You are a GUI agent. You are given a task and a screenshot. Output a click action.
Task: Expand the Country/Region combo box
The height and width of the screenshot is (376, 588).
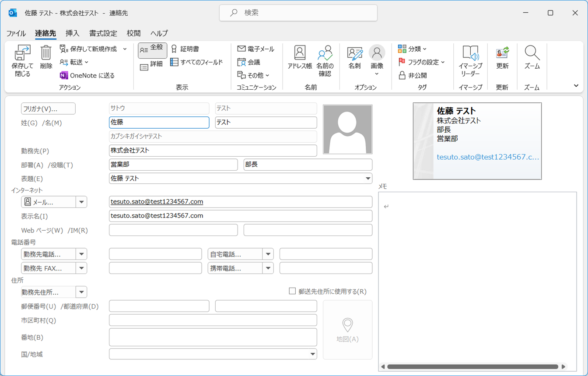point(312,354)
